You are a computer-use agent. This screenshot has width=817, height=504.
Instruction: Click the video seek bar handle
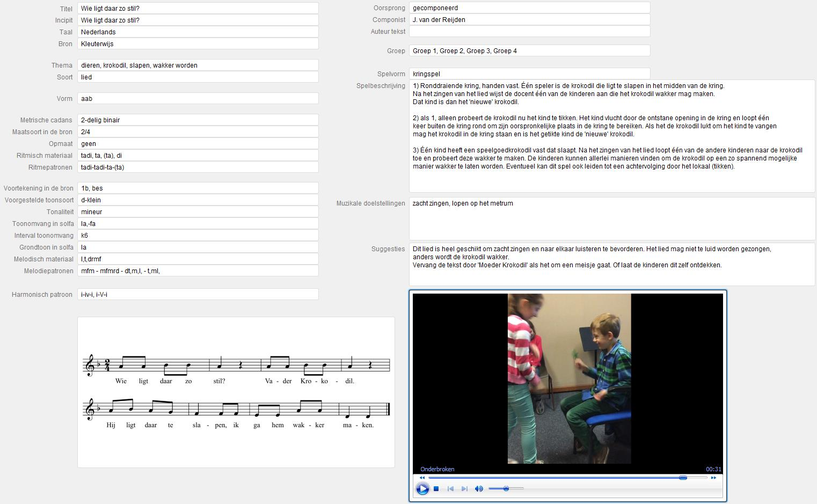pyautogui.click(x=683, y=478)
